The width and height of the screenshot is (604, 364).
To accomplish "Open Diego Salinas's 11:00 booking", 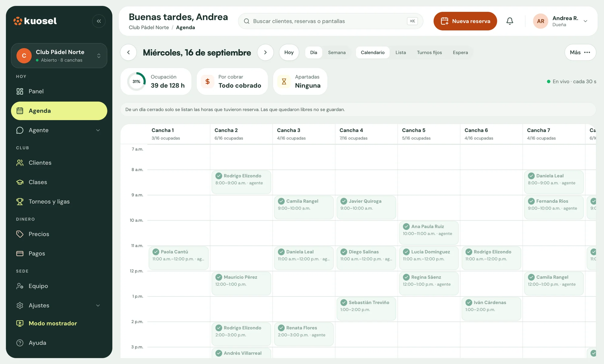I will tap(366, 258).
